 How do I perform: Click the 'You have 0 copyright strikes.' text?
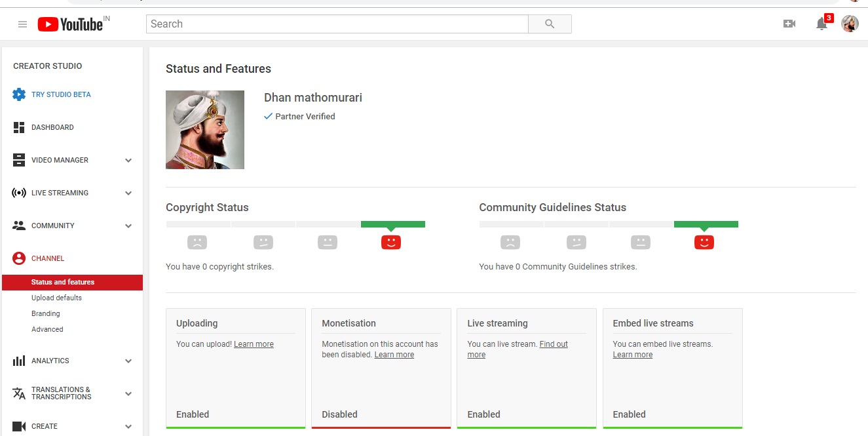pyautogui.click(x=219, y=267)
